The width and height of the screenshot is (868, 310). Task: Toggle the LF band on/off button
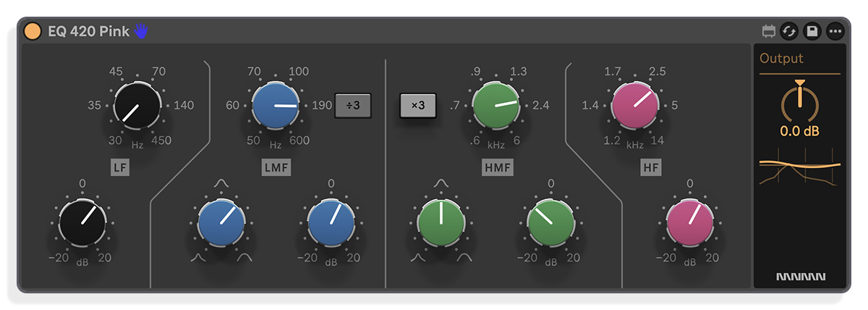pyautogui.click(x=120, y=168)
